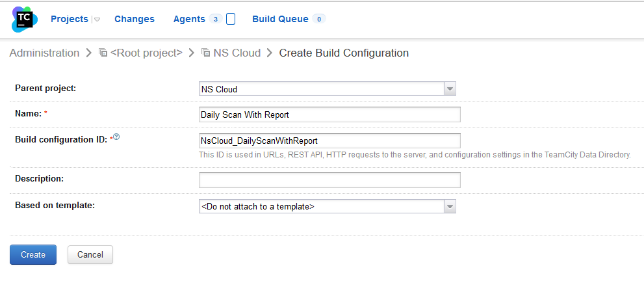Screen dimensions: 644x283
Task: Expand the Based on template dropdown
Action: [x=450, y=206]
